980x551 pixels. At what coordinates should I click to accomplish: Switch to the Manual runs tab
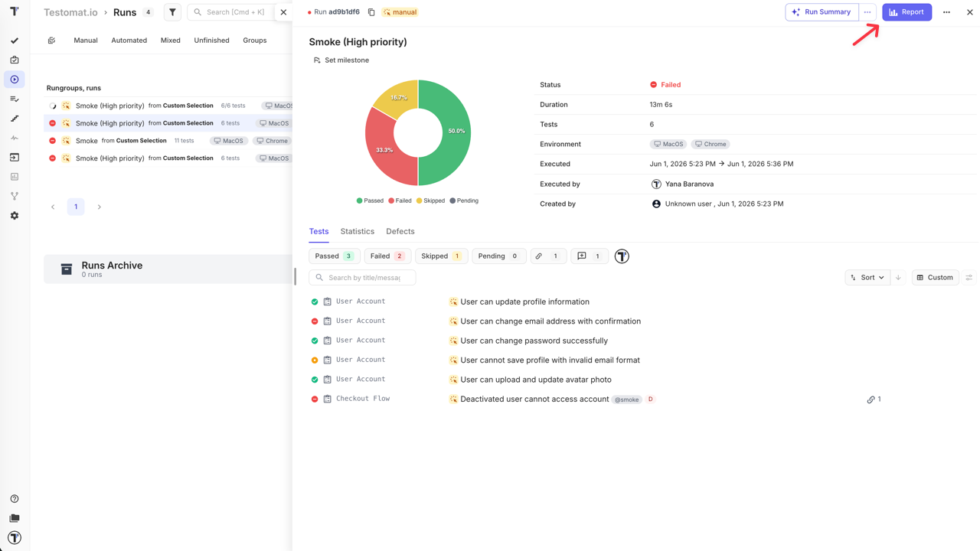(86, 41)
